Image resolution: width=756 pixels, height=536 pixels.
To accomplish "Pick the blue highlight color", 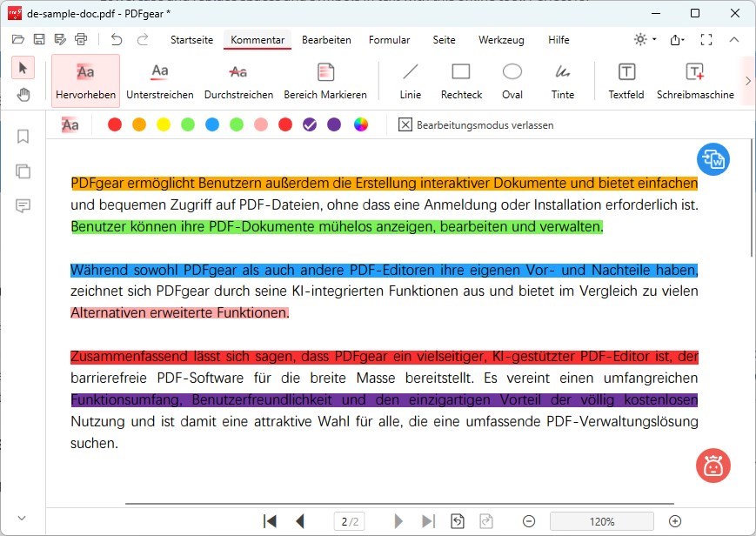I will click(x=212, y=124).
